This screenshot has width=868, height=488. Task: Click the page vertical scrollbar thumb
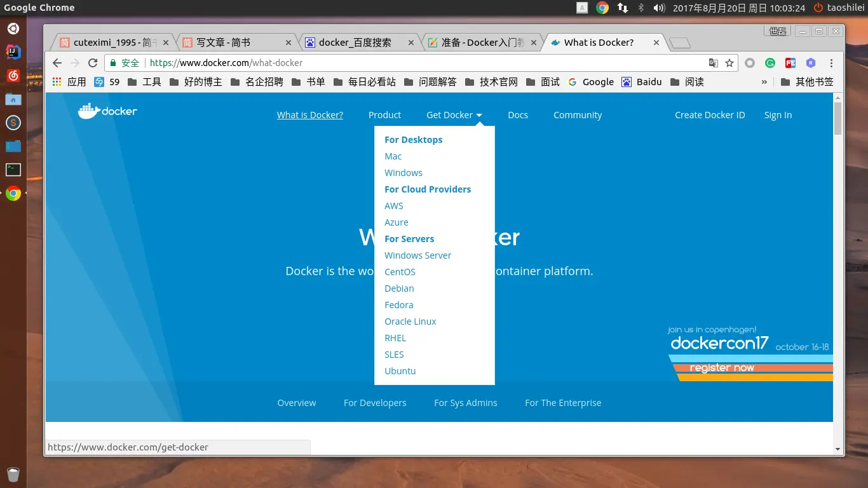(x=837, y=118)
